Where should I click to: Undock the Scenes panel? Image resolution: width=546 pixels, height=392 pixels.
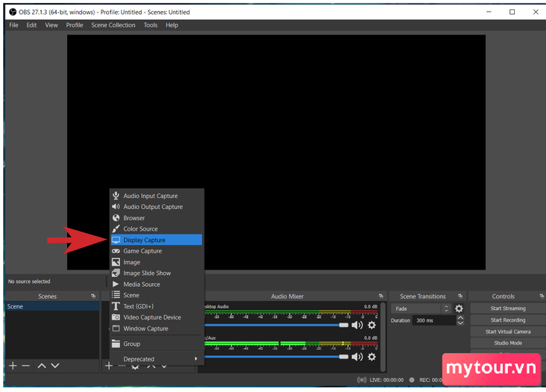coord(93,296)
